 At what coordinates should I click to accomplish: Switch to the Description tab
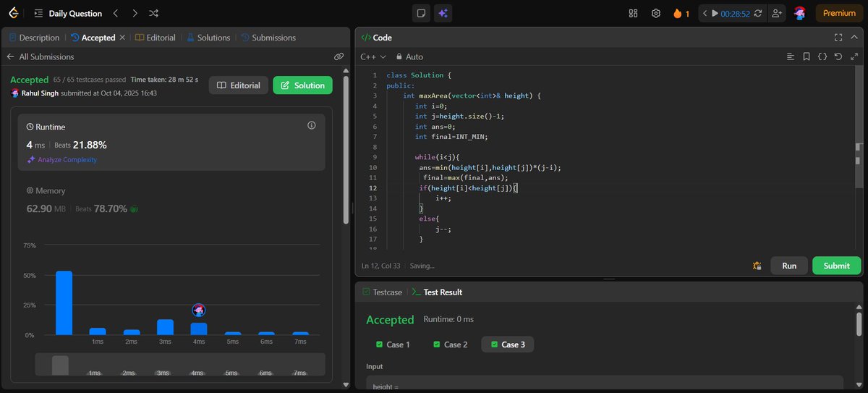coord(34,38)
